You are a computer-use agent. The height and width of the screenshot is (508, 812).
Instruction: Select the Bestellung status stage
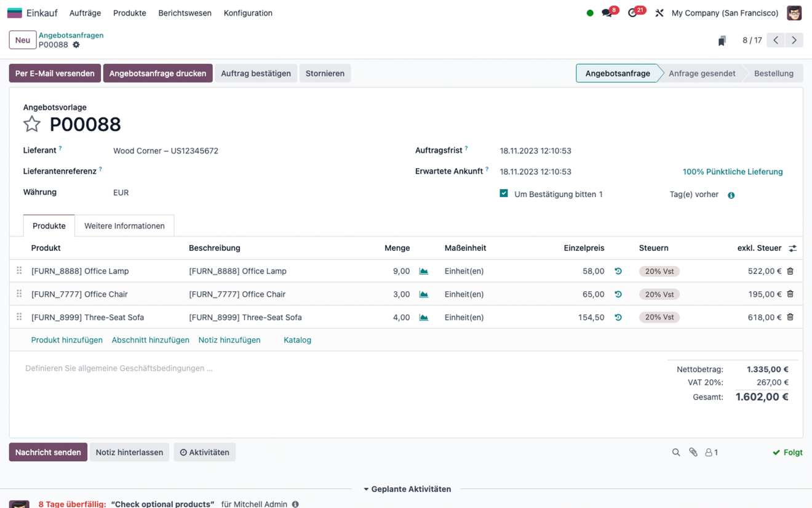pos(774,73)
